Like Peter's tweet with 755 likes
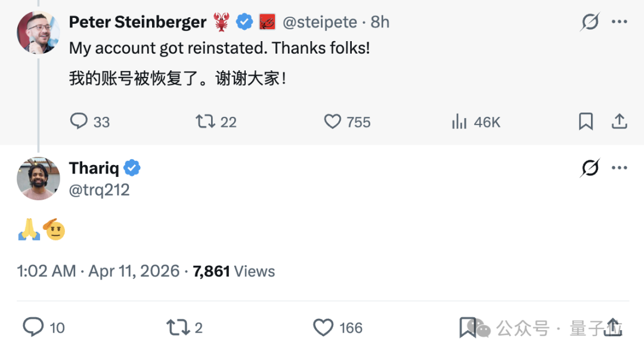The width and height of the screenshot is (644, 354). tap(332, 122)
